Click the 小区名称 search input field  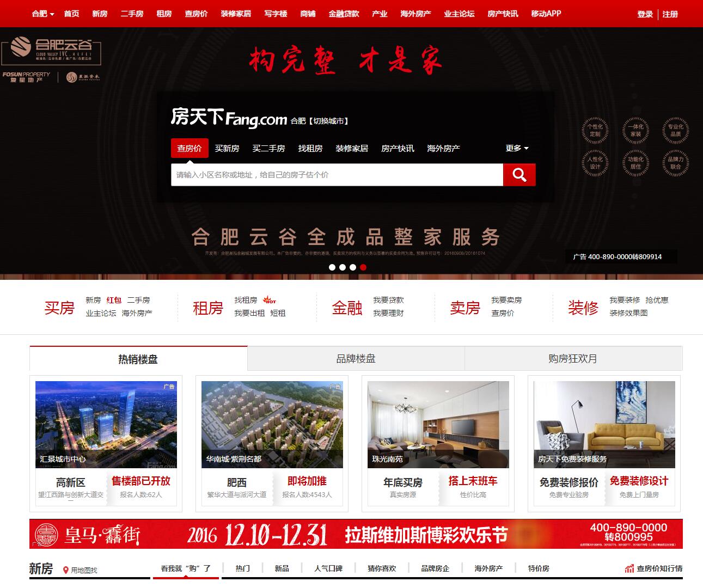click(337, 175)
